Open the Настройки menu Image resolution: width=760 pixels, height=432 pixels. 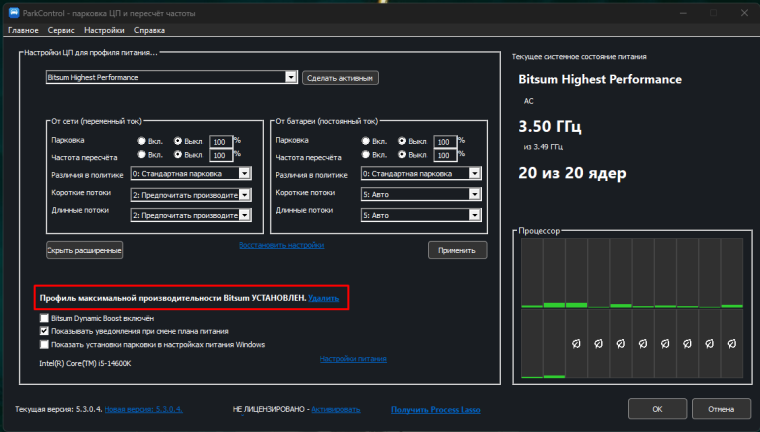[104, 30]
